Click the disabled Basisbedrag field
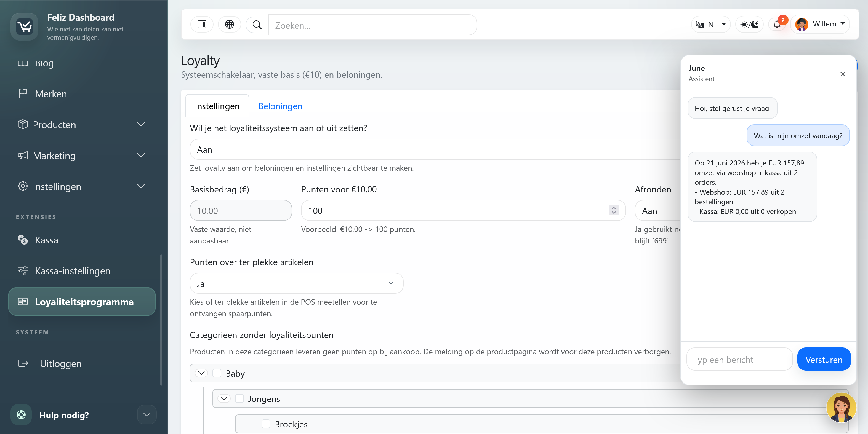The width and height of the screenshot is (868, 434). coord(241,211)
